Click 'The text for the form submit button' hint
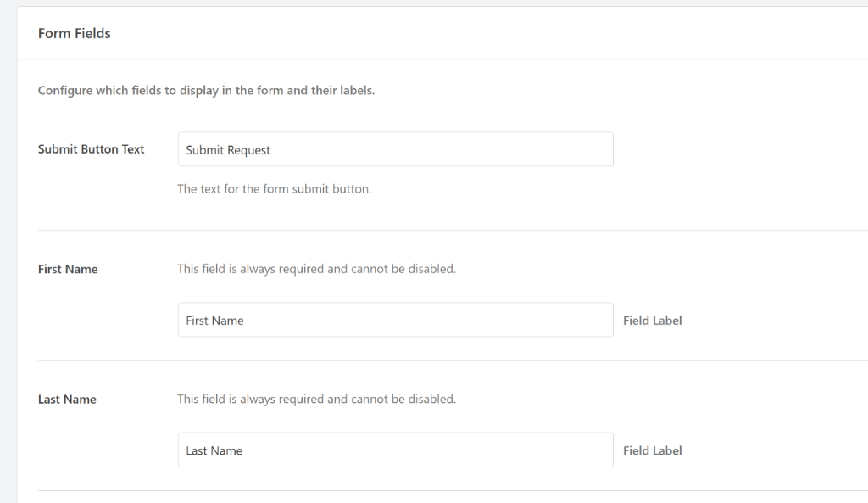 coord(274,189)
